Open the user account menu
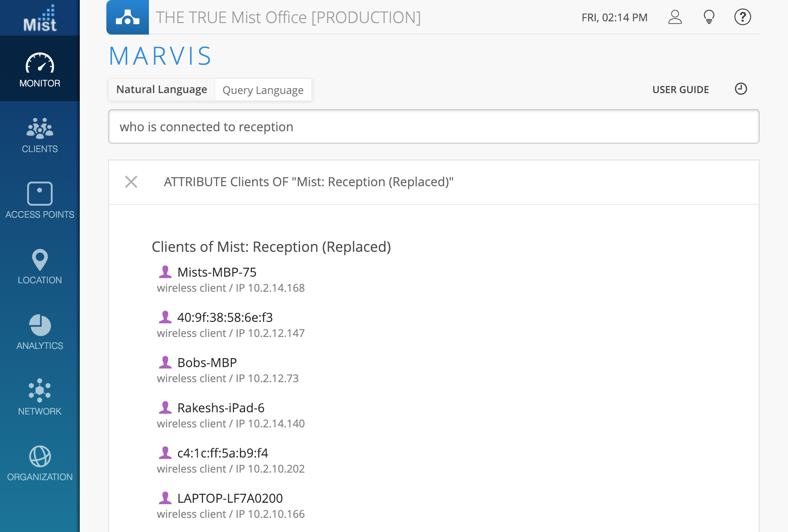Screen dimensions: 788x532 675,17
